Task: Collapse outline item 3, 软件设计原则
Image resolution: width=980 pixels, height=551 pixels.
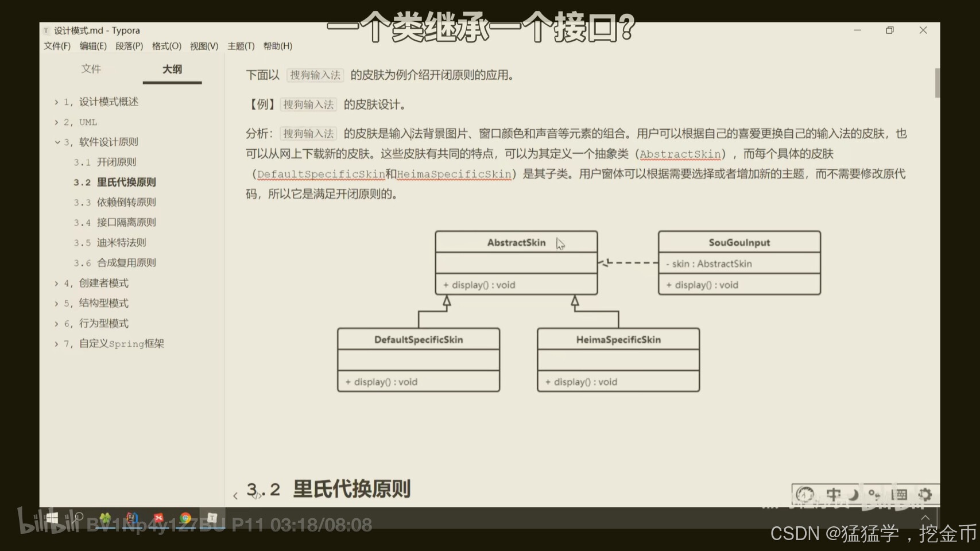Action: pyautogui.click(x=57, y=142)
